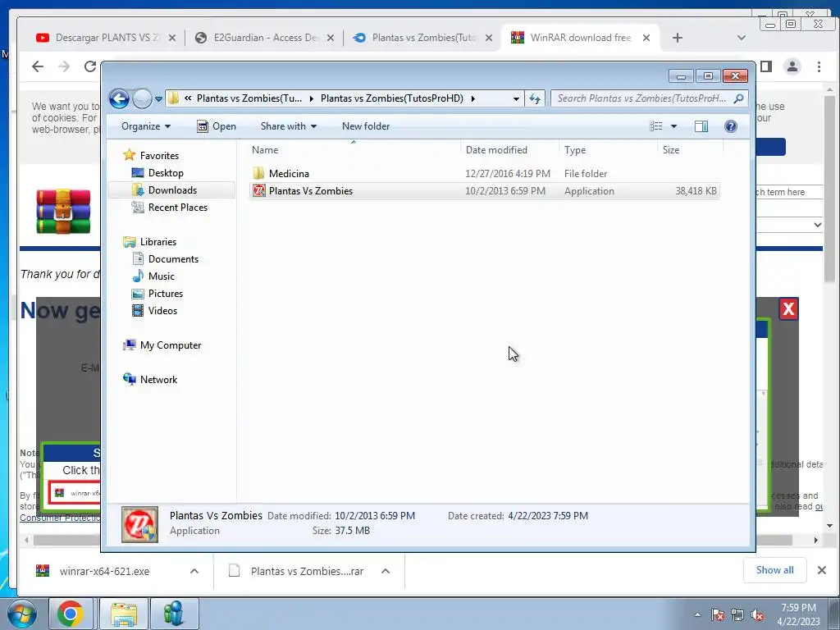
Task: Click winrar-x64-621.exe in downloads bar
Action: pos(104,571)
